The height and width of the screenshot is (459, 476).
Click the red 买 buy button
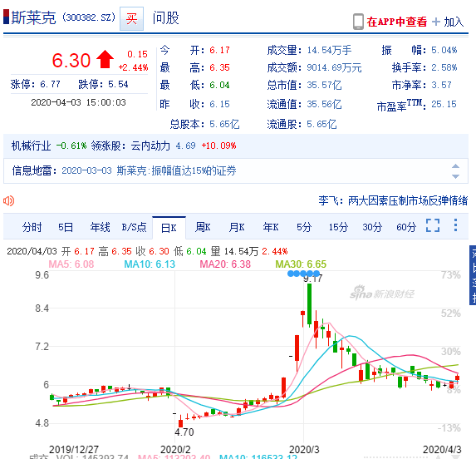coord(131,18)
